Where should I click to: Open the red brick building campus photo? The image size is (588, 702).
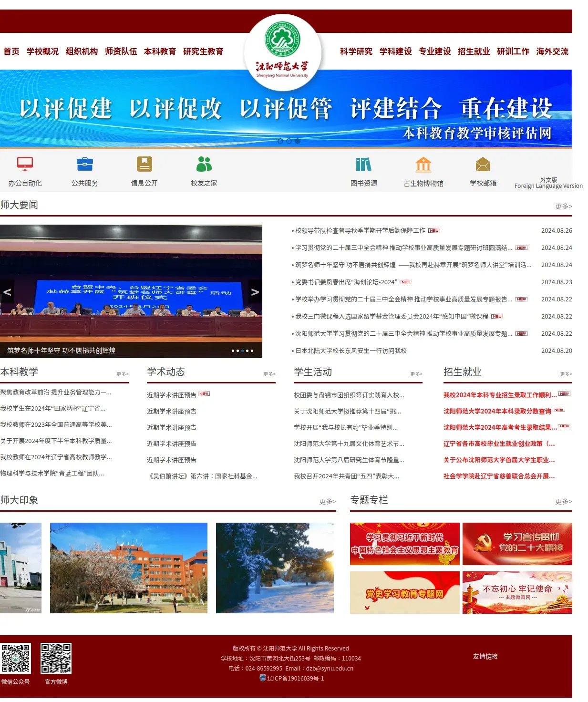point(129,568)
